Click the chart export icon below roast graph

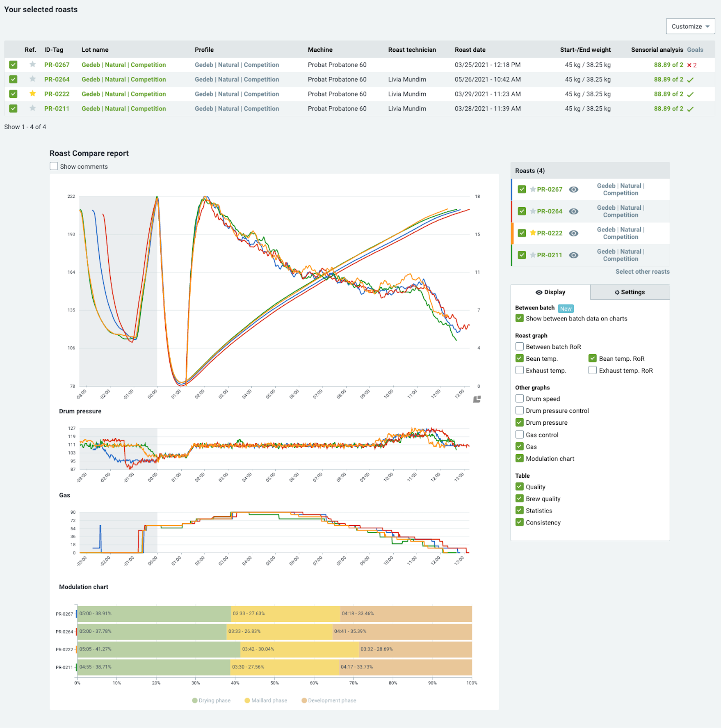click(477, 399)
